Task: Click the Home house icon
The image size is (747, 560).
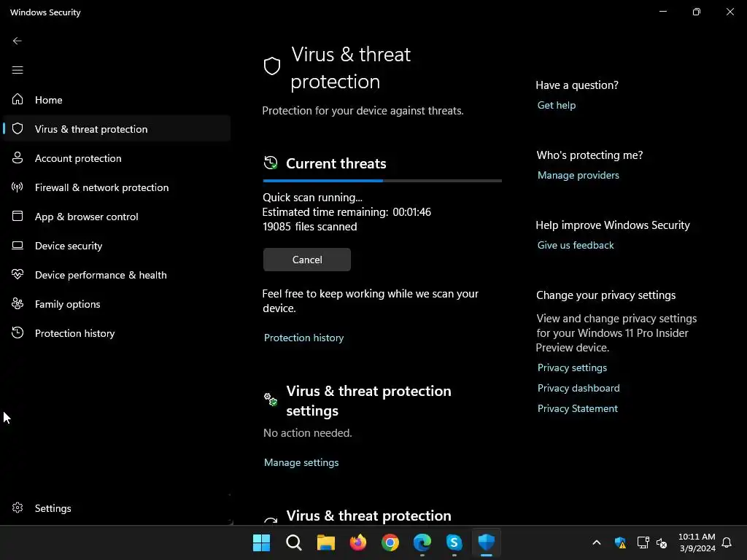Action: tap(18, 99)
